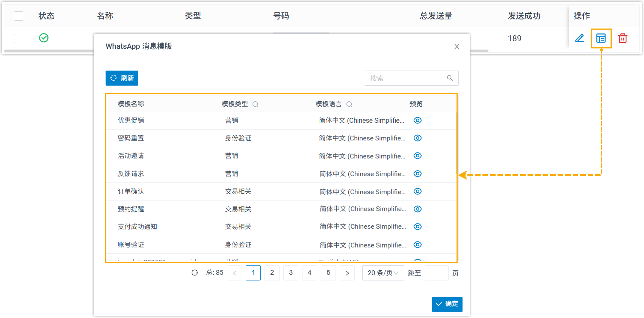Go to next page with right chevron

[347, 273]
